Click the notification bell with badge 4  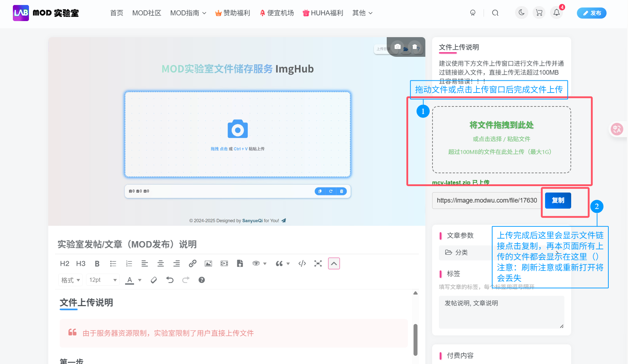(x=556, y=13)
